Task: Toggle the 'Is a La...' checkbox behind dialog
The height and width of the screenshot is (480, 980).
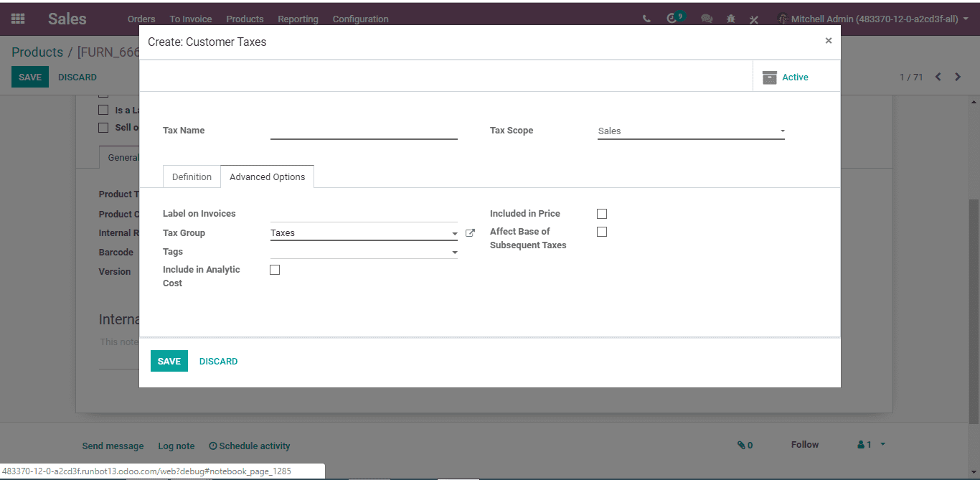Action: [103, 110]
